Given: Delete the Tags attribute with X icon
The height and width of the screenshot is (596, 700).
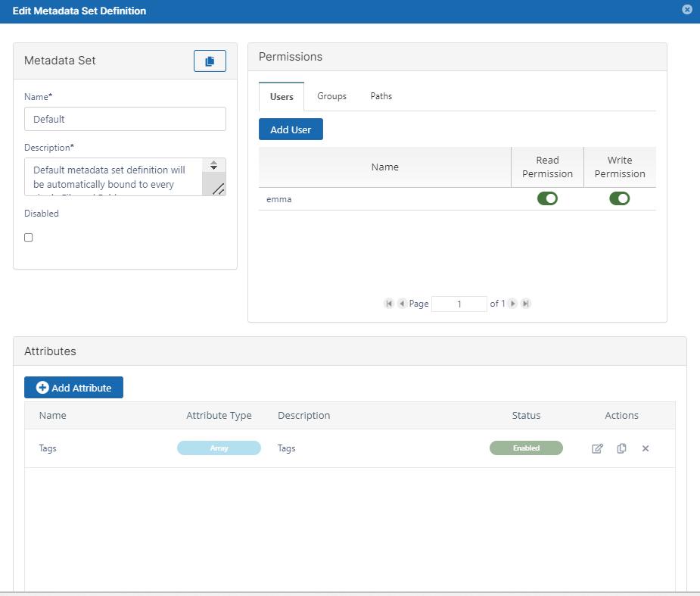Looking at the screenshot, I should [x=646, y=448].
